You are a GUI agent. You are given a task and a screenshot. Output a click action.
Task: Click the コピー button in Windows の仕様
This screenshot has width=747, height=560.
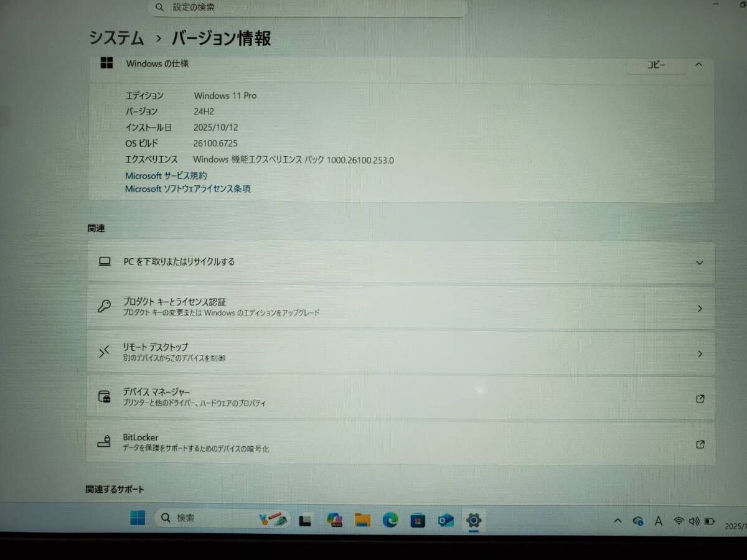pyautogui.click(x=656, y=65)
